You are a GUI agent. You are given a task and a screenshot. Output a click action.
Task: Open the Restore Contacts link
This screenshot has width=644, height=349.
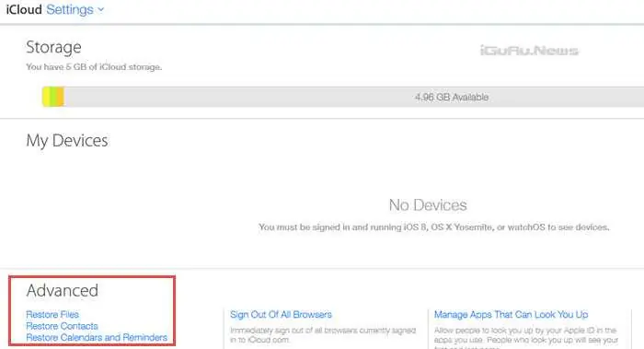(x=62, y=326)
